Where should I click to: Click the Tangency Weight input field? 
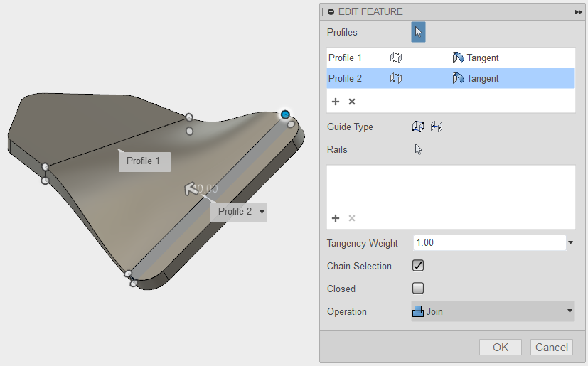(x=489, y=242)
